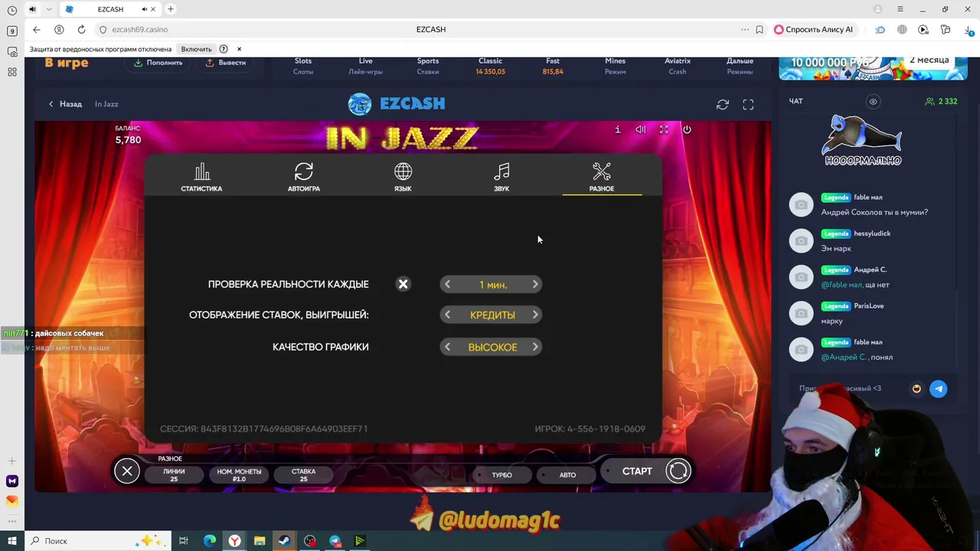Open the Classic mode category
This screenshot has height=551, width=980.
490,66
